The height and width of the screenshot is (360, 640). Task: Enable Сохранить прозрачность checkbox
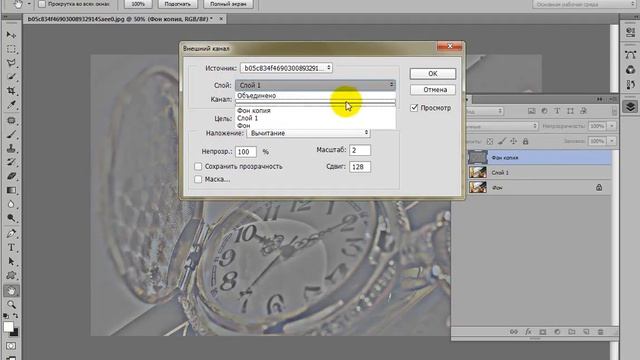[x=198, y=167]
